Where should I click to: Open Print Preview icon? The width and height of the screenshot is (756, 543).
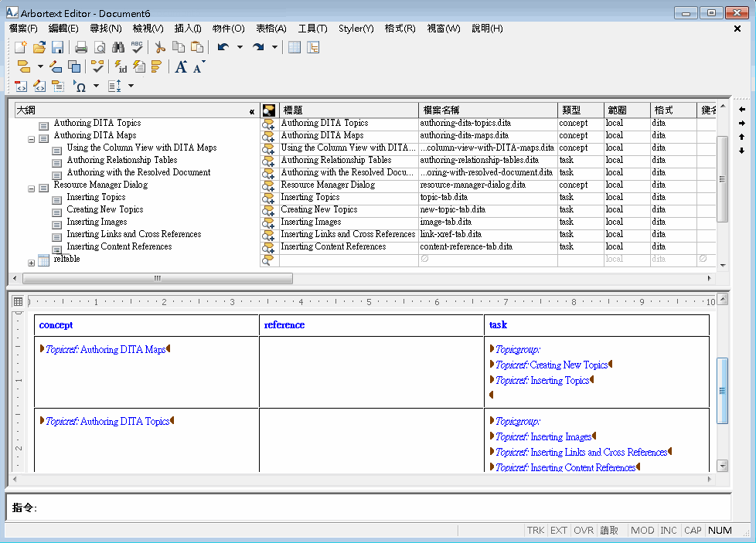(x=99, y=47)
